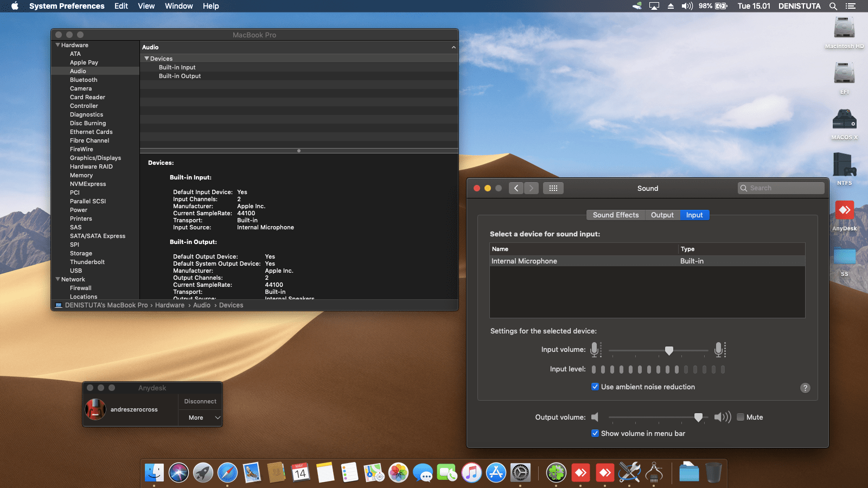868x488 pixels.
Task: Click the AirPlay display menu bar icon
Action: point(654,6)
